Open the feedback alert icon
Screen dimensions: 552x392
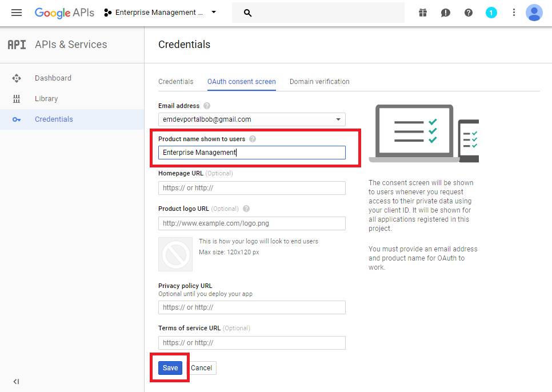(x=446, y=13)
